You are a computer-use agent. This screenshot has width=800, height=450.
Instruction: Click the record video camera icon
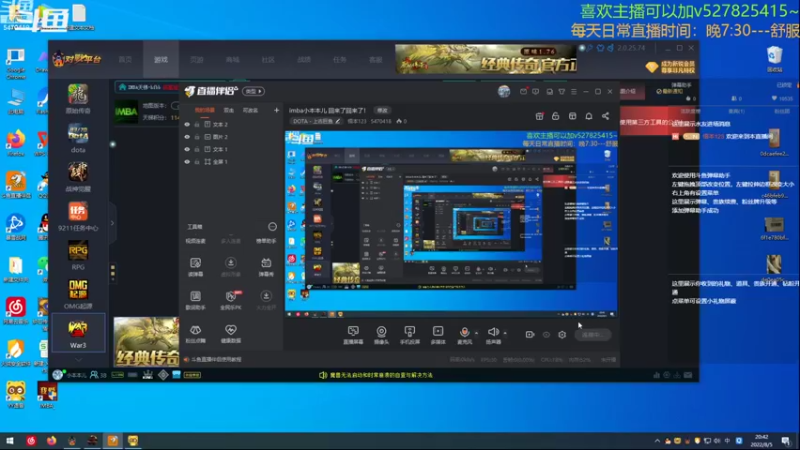tap(530, 335)
